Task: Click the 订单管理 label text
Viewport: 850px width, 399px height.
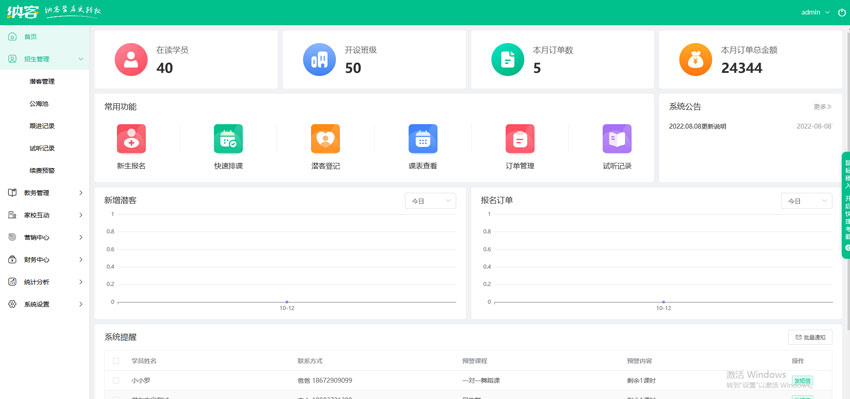Action: [x=520, y=166]
